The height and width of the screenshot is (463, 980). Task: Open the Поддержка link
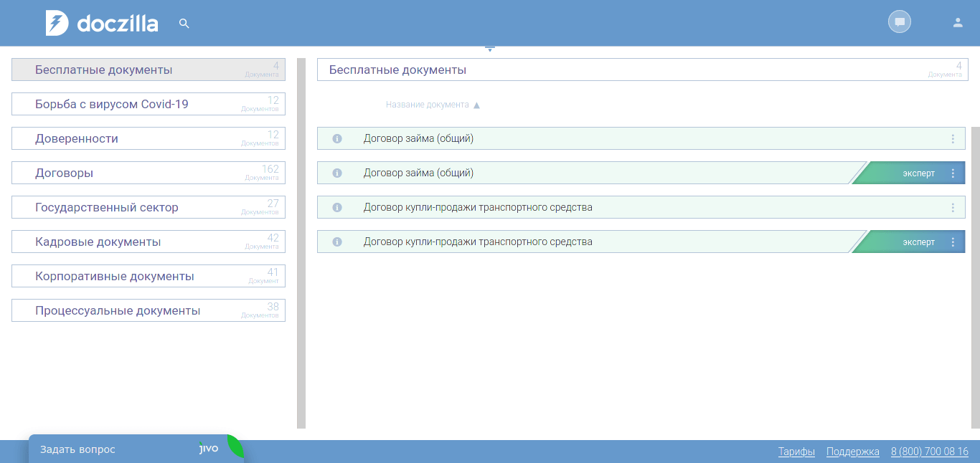pos(852,452)
